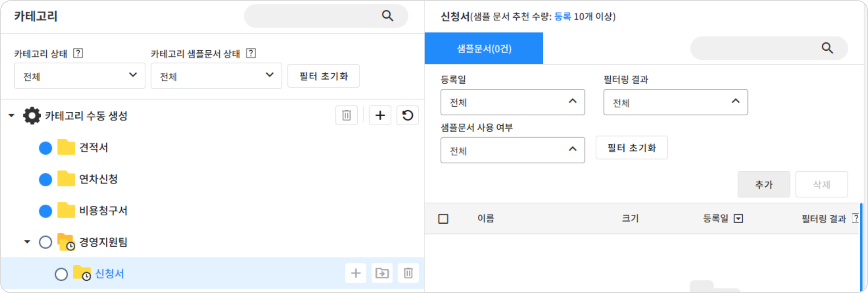The width and height of the screenshot is (868, 293).
Task: Click the plus icon on 신청서 row
Action: (x=356, y=273)
